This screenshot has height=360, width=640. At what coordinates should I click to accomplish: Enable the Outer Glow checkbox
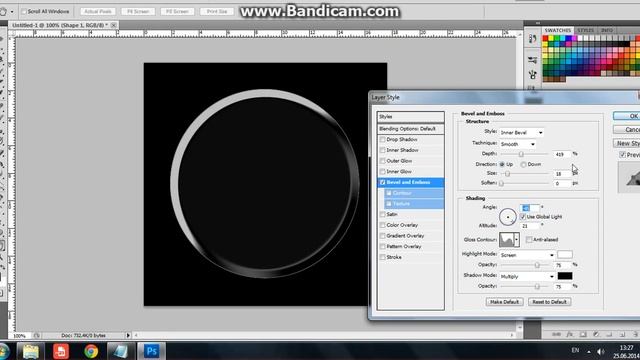coord(382,161)
